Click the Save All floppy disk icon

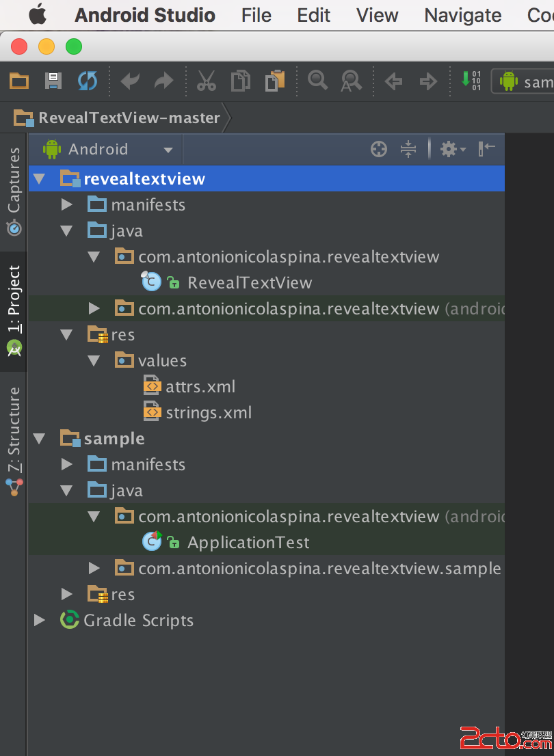tap(53, 81)
